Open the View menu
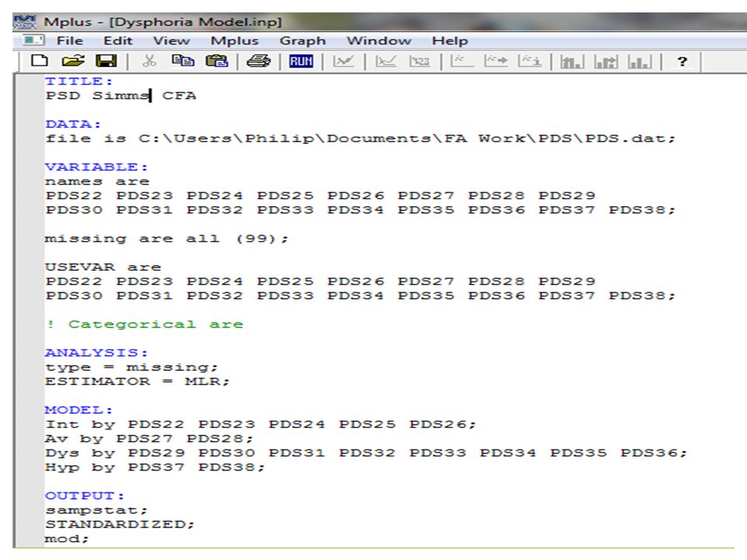The height and width of the screenshot is (560, 747). [x=171, y=40]
